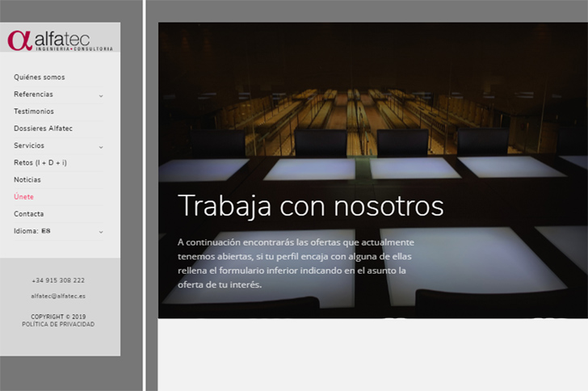Open the Contacta page

(x=29, y=214)
